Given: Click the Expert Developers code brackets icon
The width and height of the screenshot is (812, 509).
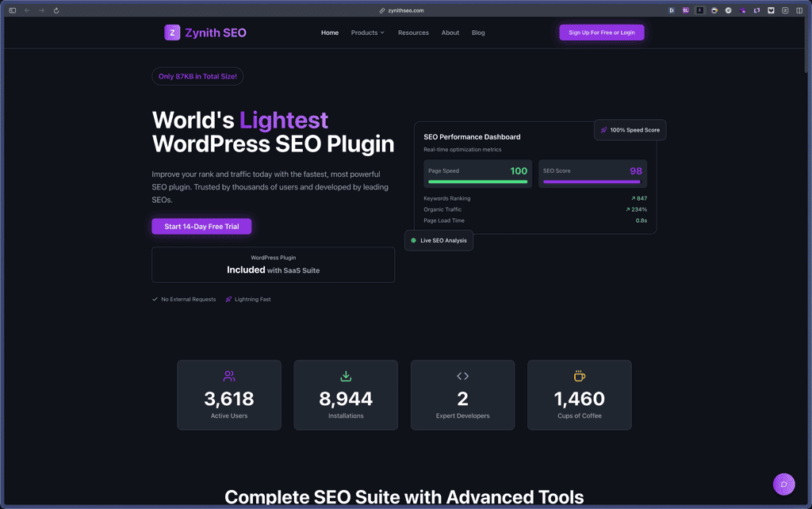Looking at the screenshot, I should [x=462, y=376].
